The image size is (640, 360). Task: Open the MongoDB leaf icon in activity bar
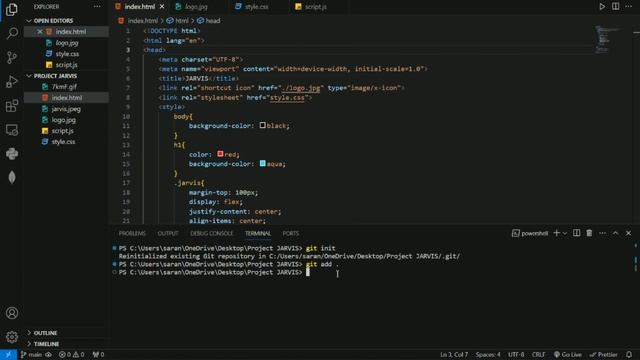[12, 177]
